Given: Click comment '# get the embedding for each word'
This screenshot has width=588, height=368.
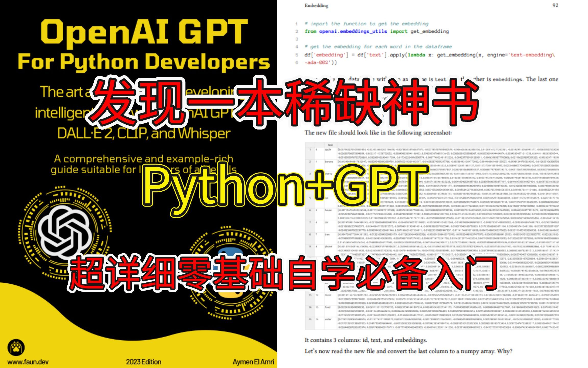Looking at the screenshot, I should tap(378, 47).
